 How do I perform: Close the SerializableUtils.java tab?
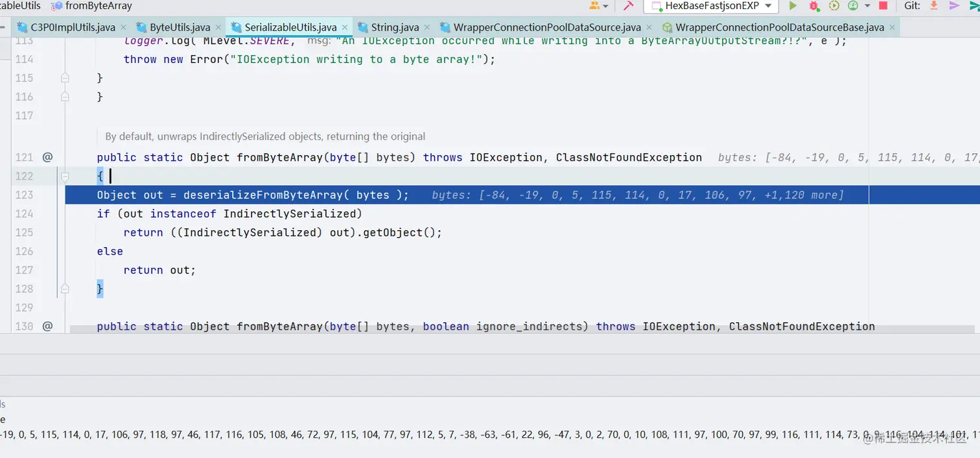tap(345, 28)
